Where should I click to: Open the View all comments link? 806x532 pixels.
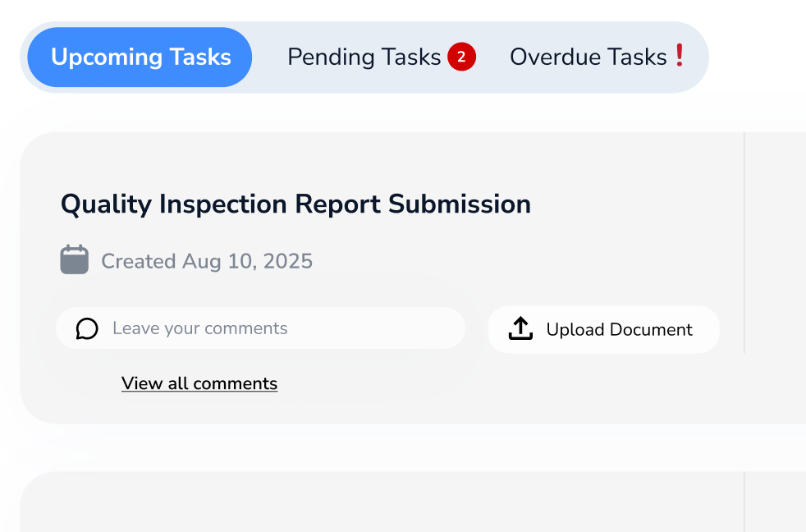coord(199,383)
